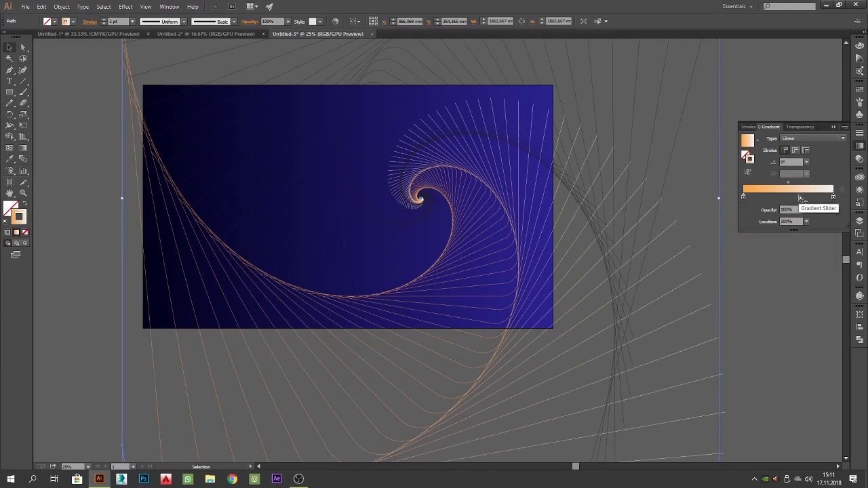Click the orange Stroke link in the control bar

90,22
